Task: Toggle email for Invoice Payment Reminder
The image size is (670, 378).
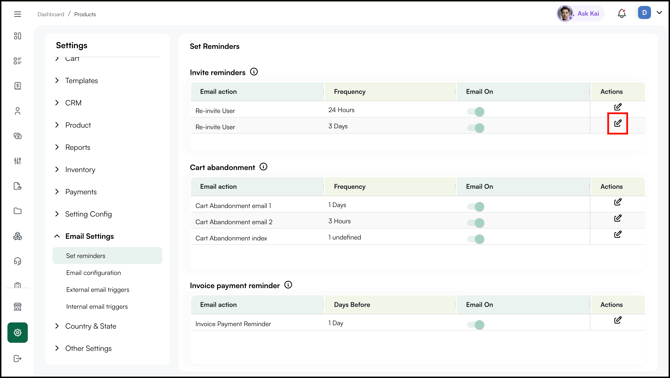Action: [476, 325]
